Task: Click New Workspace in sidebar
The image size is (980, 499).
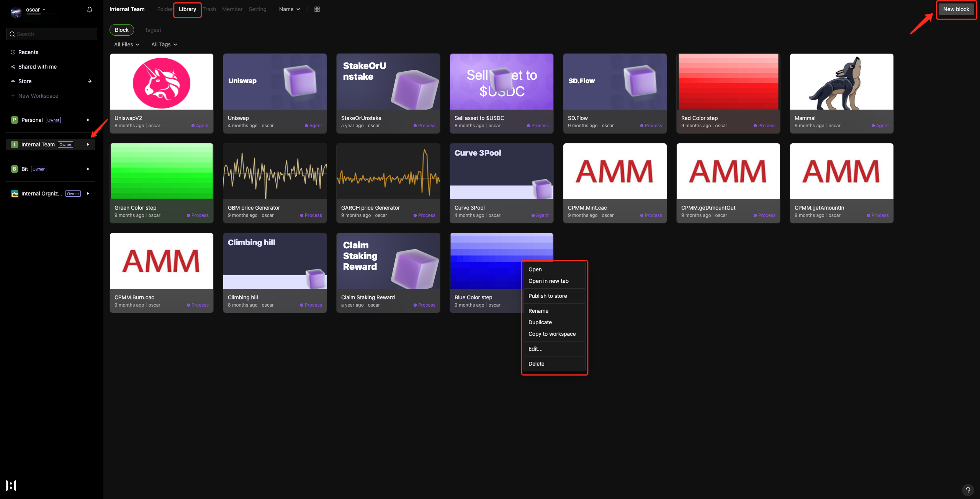Action: coord(38,96)
